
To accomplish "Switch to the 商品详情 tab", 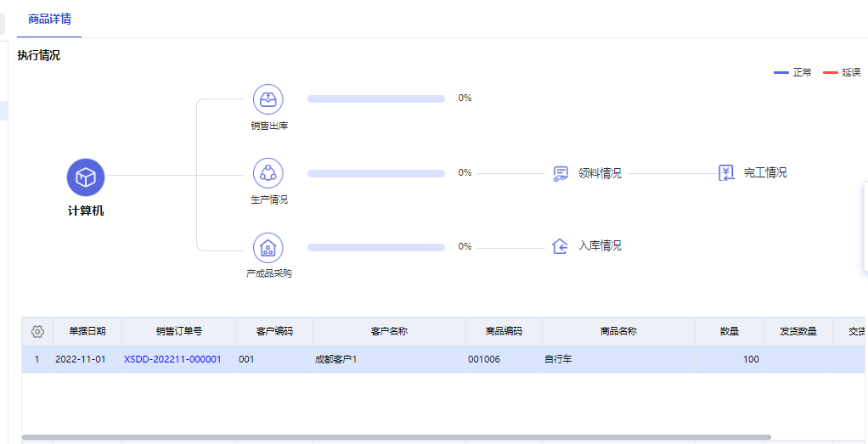I will [x=49, y=19].
